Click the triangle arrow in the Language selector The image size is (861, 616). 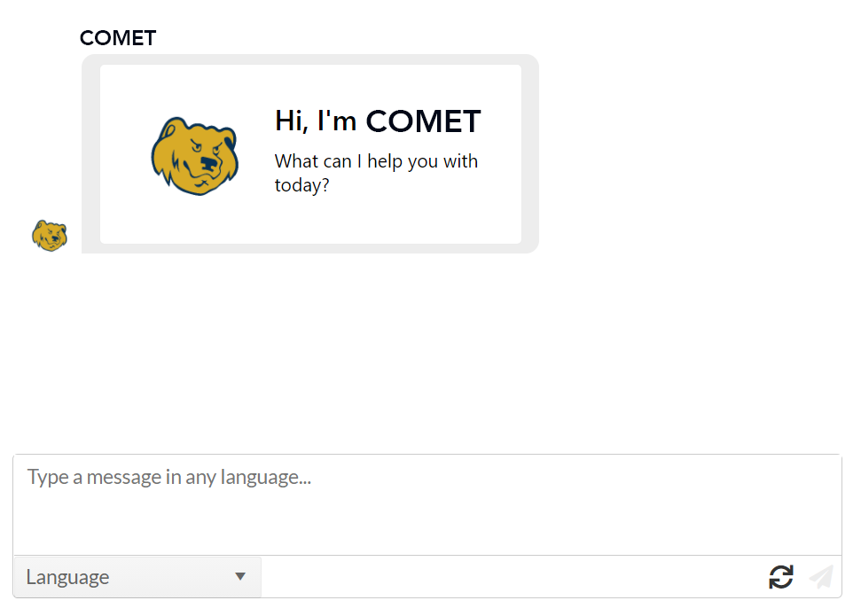(240, 576)
